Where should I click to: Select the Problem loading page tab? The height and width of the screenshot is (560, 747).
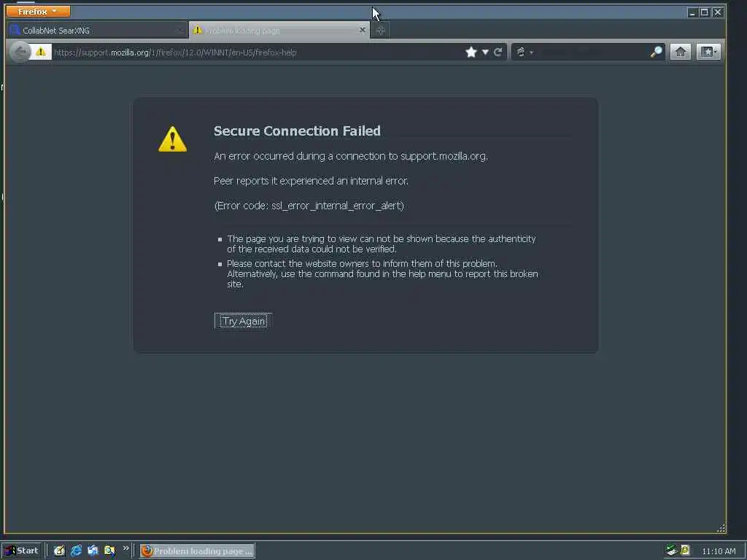pos(279,31)
